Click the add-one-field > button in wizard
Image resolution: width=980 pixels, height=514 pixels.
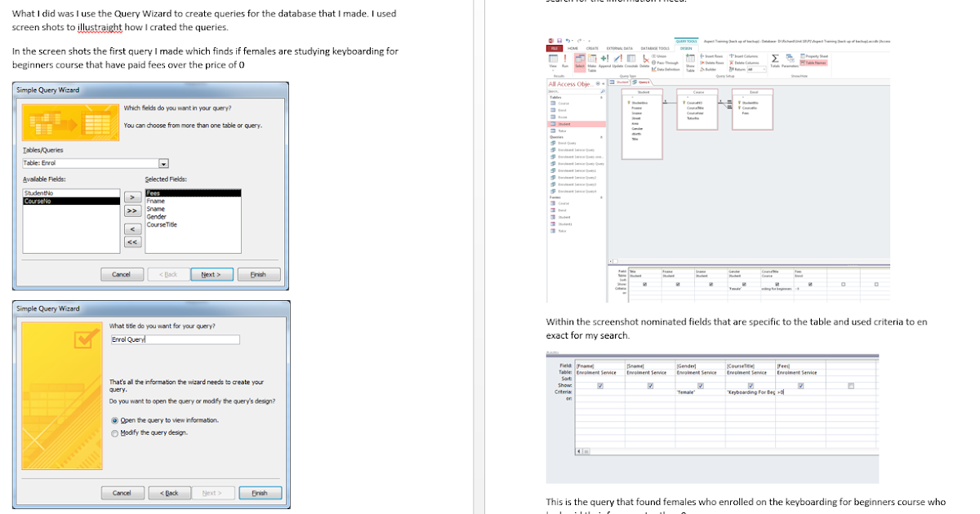click(x=132, y=197)
